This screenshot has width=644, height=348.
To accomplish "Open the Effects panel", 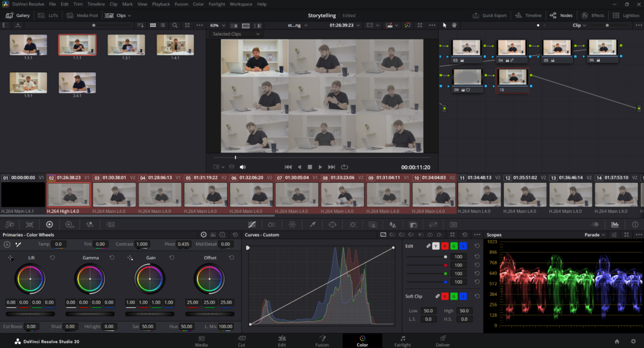I will (593, 15).
